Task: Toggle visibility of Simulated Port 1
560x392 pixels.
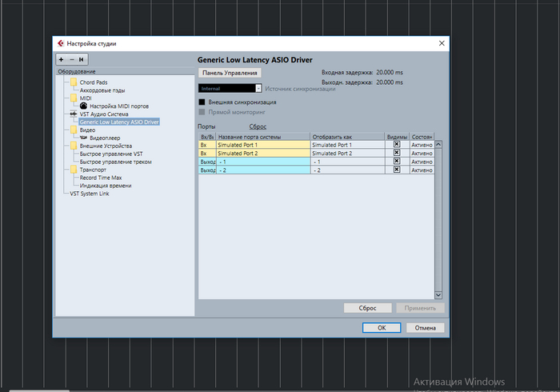Action: click(x=397, y=144)
